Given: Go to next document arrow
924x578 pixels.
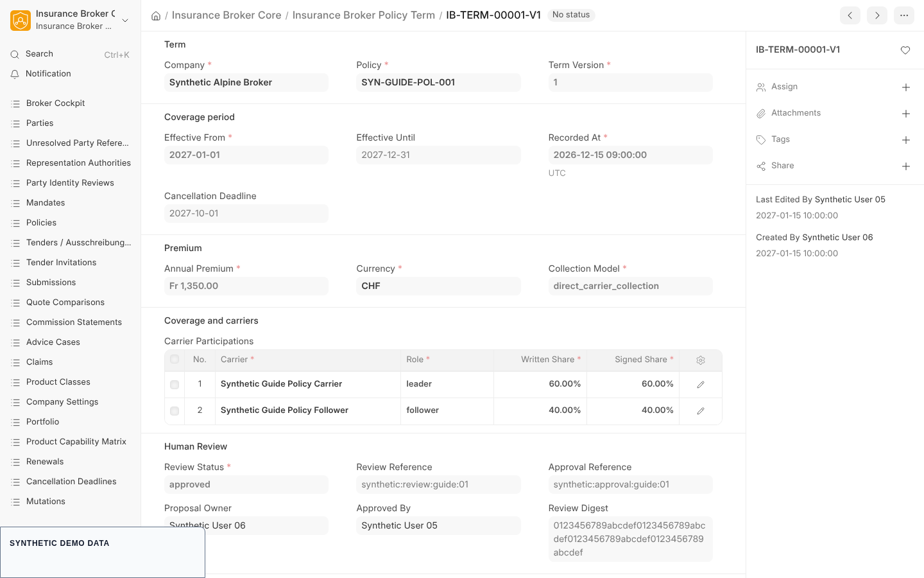Looking at the screenshot, I should [x=877, y=15].
